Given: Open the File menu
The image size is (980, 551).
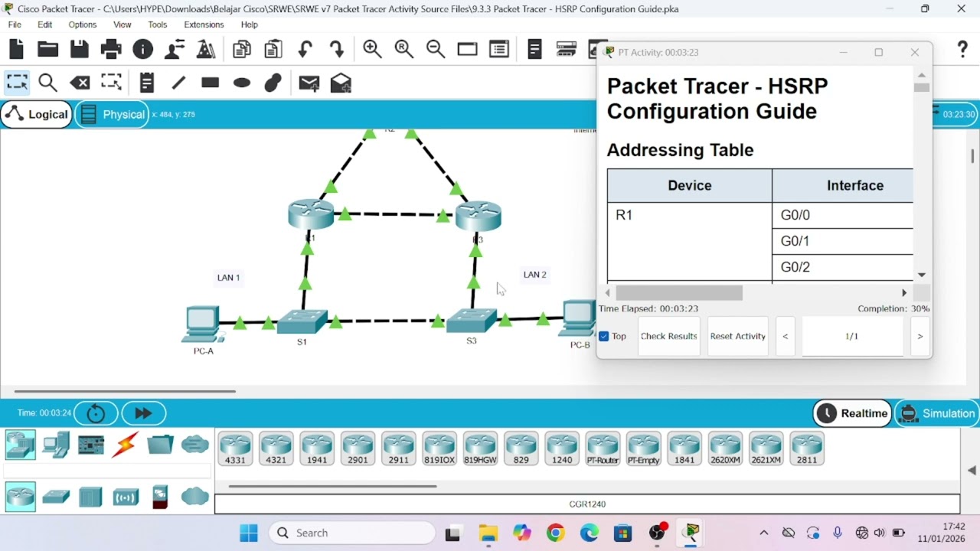Looking at the screenshot, I should pyautogui.click(x=15, y=24).
